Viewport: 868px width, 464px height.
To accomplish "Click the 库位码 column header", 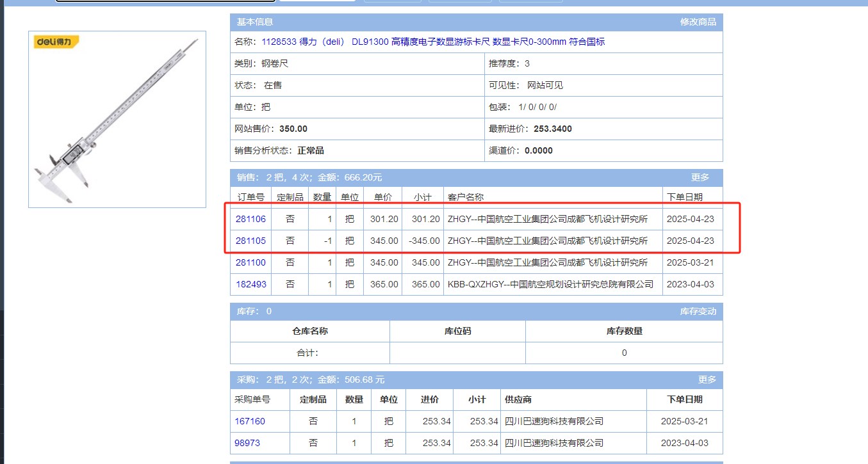I will click(457, 331).
